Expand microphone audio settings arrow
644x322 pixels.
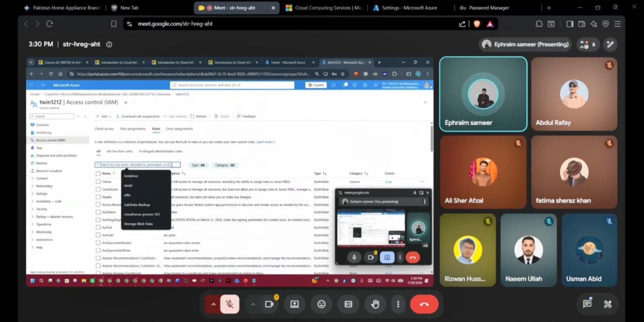coord(213,304)
